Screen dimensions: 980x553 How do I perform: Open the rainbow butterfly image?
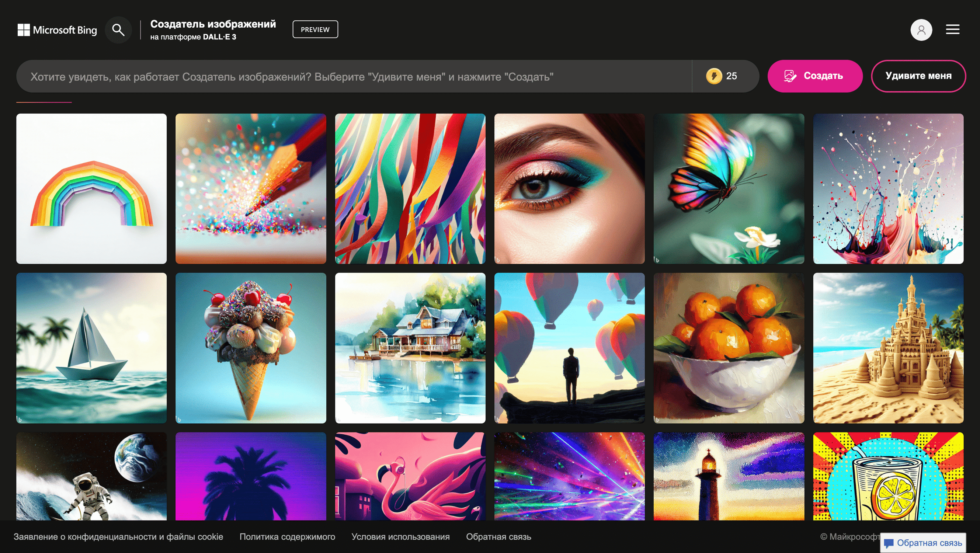[x=729, y=188]
